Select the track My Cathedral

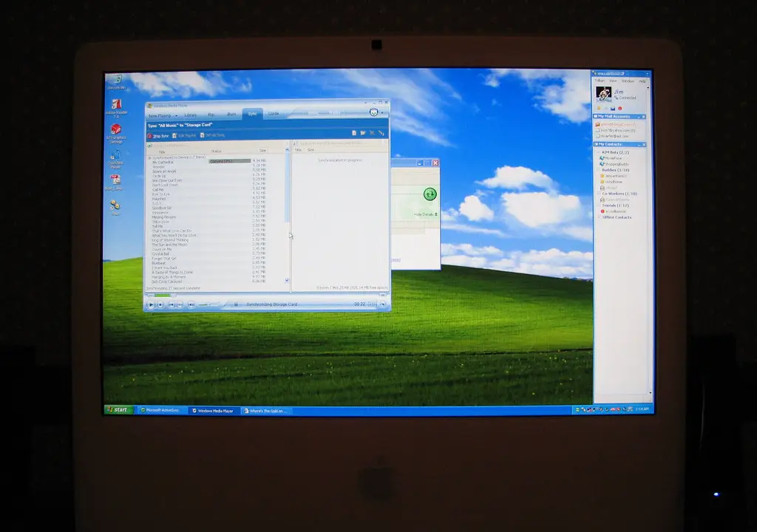[x=163, y=163]
